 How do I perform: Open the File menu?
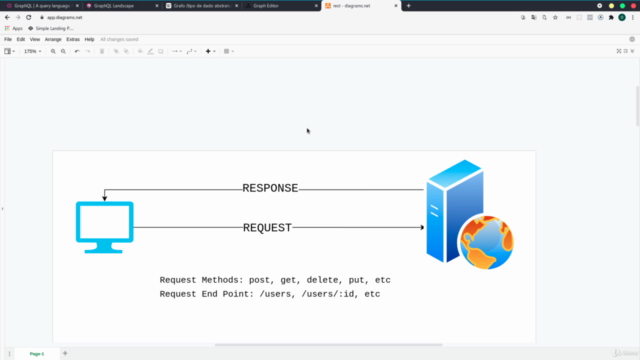click(8, 40)
